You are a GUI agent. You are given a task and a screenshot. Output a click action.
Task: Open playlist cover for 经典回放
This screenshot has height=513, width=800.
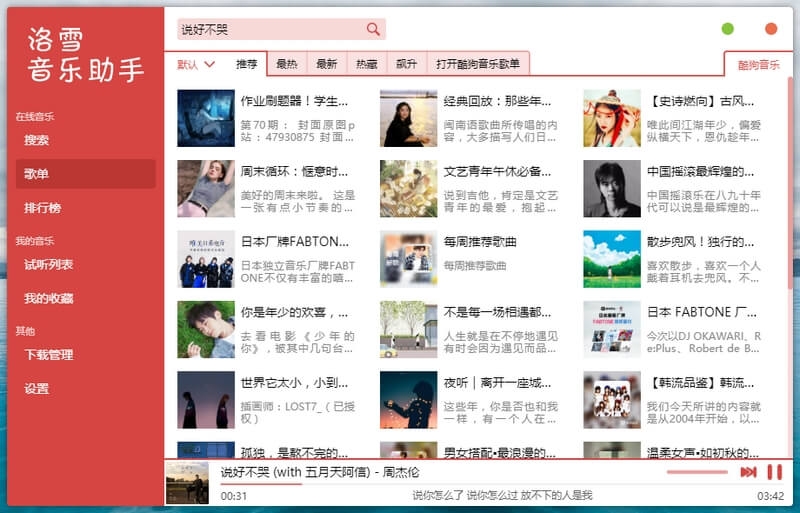click(409, 118)
